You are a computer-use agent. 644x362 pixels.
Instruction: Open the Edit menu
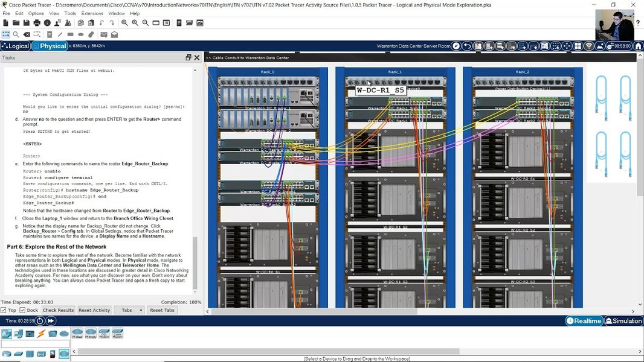(x=19, y=13)
